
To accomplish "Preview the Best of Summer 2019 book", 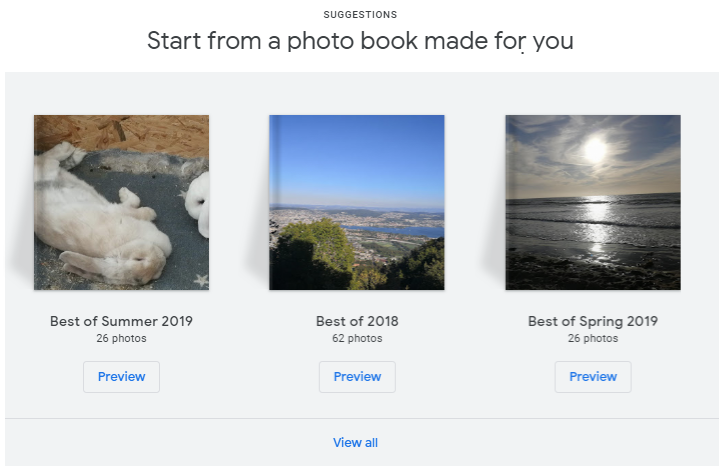I will (x=121, y=377).
